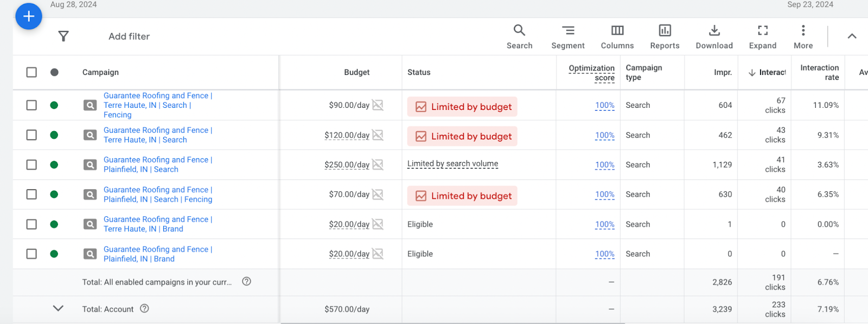Viewport: 868px width, 324px height.
Task: Check the Terre Haute Search Fencing campaign checkbox
Action: click(31, 105)
